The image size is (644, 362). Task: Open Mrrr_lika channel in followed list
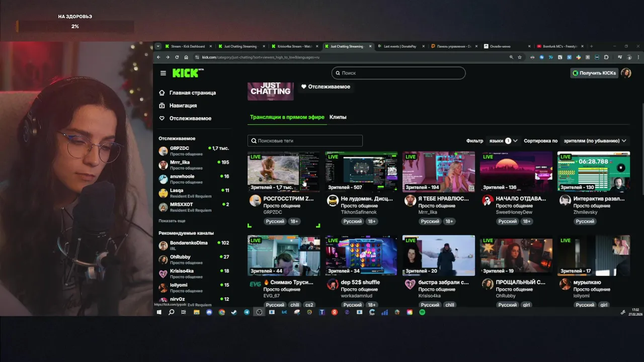[x=194, y=165]
